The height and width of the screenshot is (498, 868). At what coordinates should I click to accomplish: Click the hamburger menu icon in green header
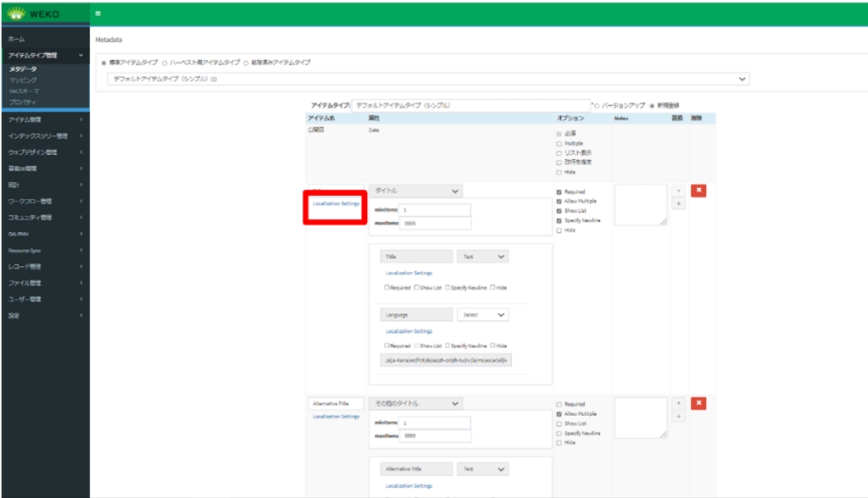(x=98, y=14)
